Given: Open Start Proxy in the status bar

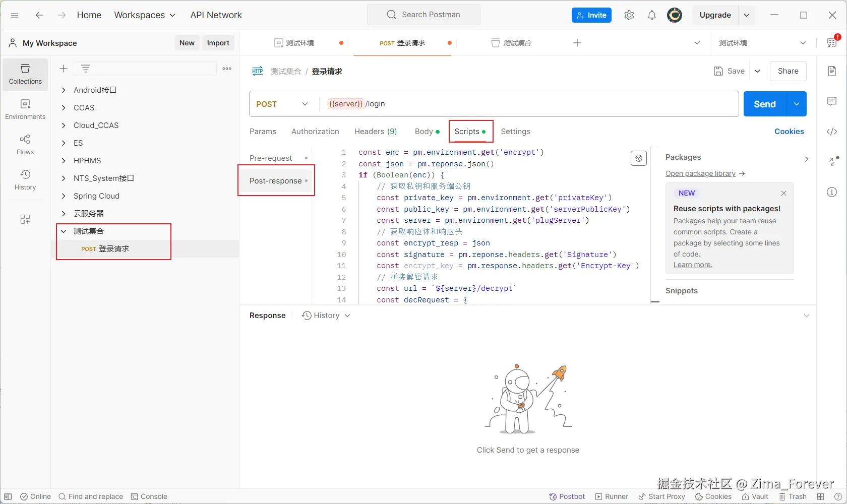Looking at the screenshot, I should point(661,496).
